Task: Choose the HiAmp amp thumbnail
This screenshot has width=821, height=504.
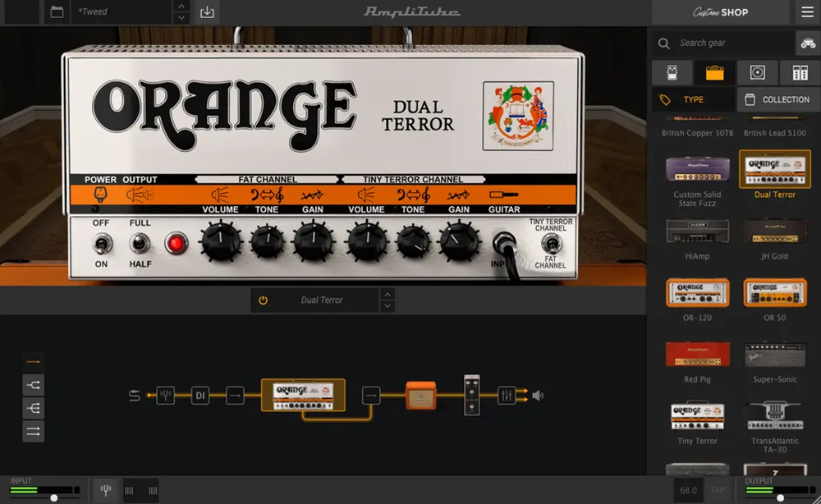Action: pyautogui.click(x=697, y=231)
